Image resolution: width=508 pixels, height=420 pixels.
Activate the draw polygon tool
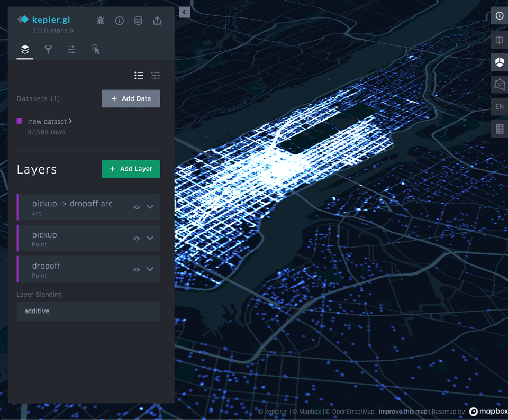point(499,85)
